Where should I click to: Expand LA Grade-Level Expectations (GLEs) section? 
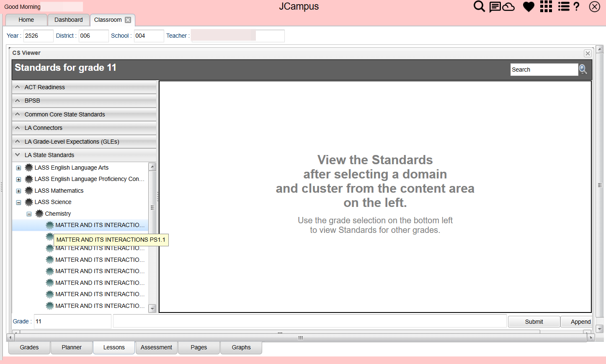pos(84,142)
